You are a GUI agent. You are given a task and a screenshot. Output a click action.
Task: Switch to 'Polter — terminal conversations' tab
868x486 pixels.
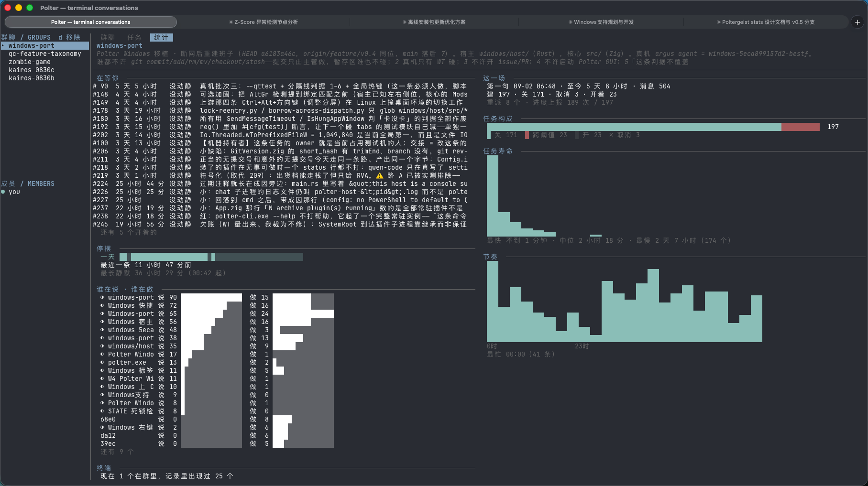[x=91, y=22]
